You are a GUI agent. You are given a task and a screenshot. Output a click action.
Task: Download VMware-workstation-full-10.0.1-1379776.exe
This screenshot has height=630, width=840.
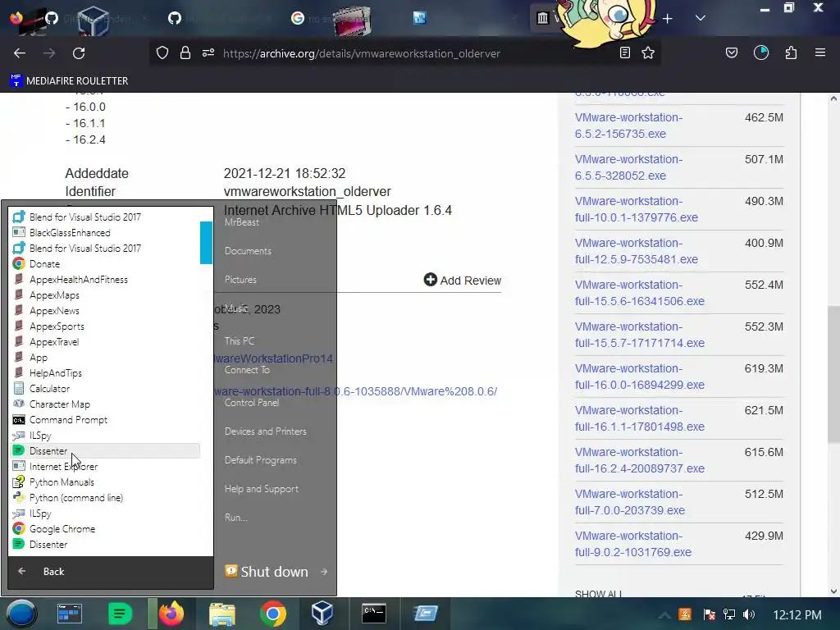coord(637,209)
